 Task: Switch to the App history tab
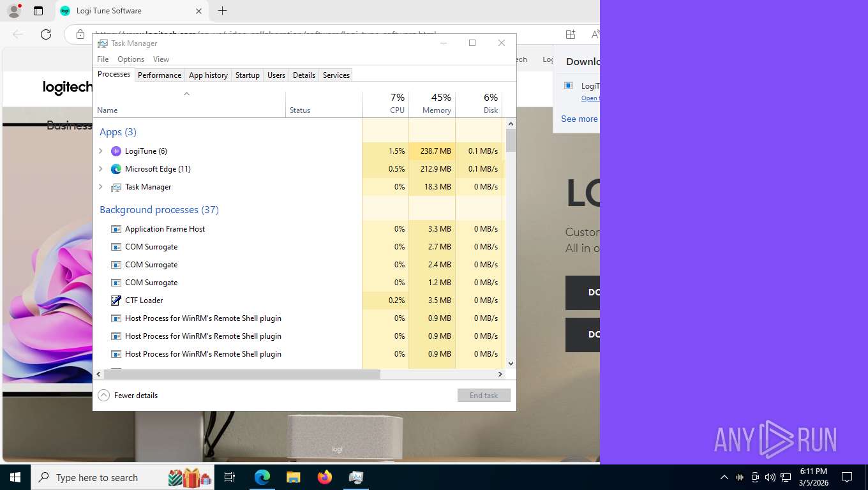[x=208, y=75]
